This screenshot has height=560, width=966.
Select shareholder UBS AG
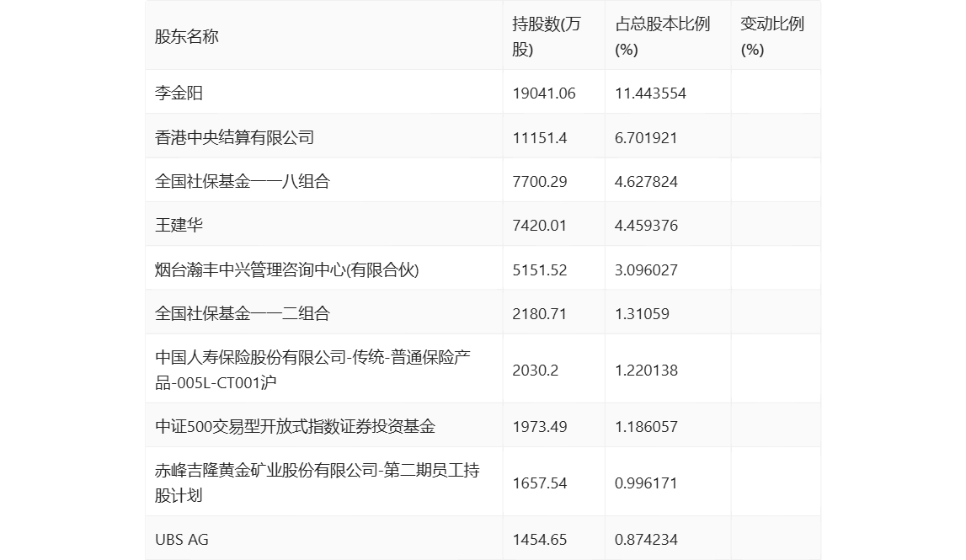click(x=182, y=540)
